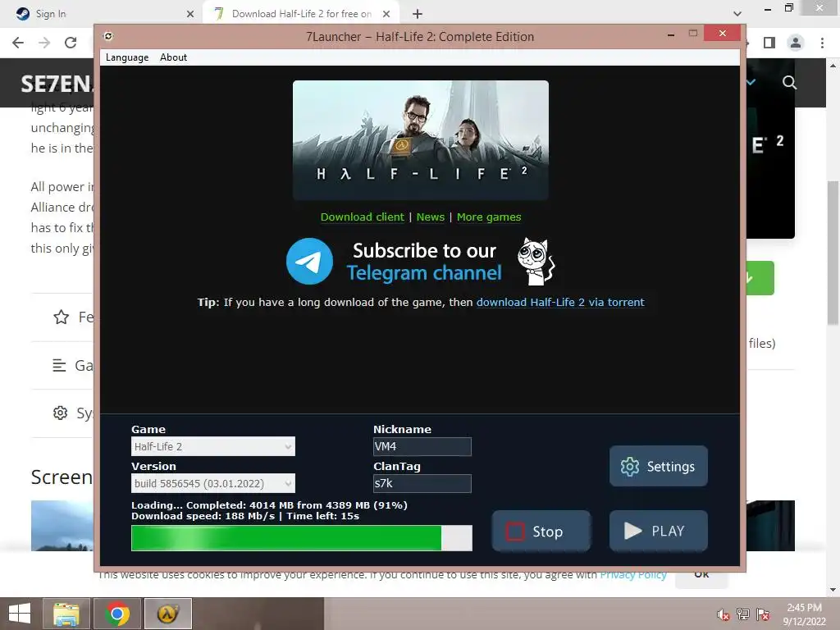
Task: Click the green download progress bar
Action: coord(302,538)
